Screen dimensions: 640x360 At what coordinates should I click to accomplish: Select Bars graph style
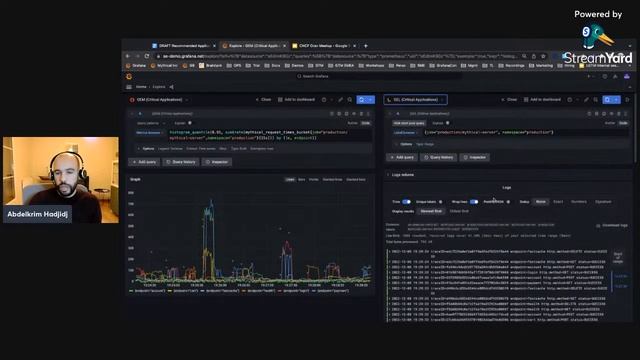point(302,180)
